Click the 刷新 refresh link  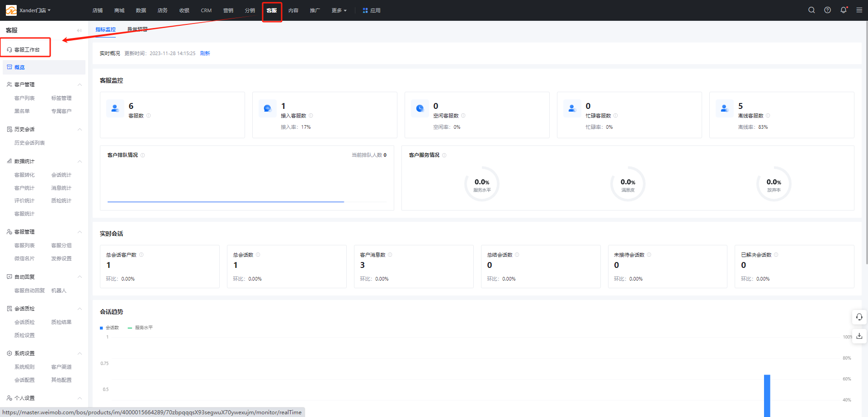click(205, 53)
